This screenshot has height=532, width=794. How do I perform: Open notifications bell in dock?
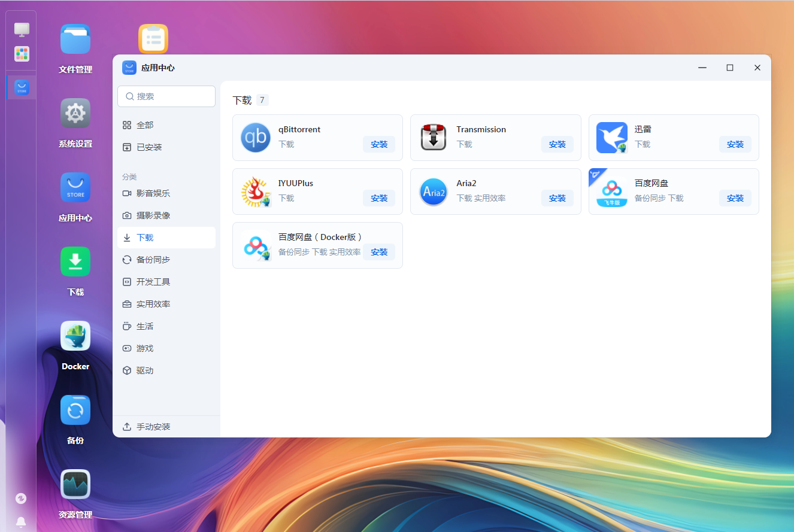[21, 522]
